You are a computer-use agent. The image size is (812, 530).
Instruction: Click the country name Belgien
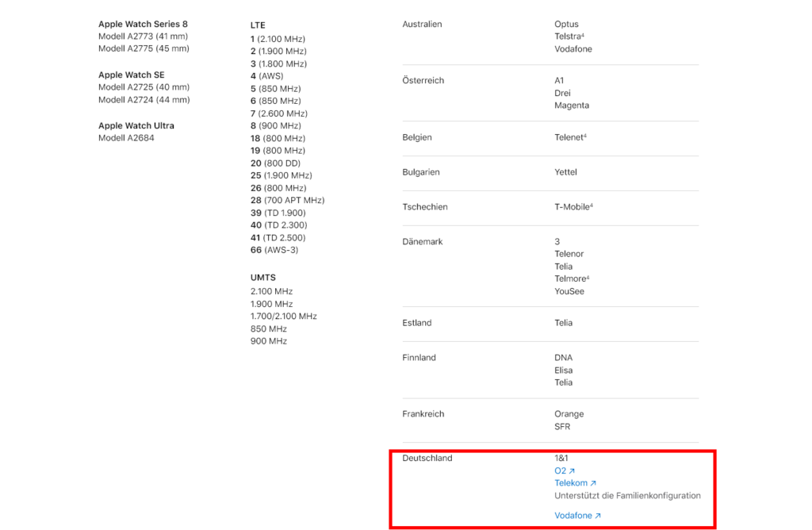[x=417, y=137]
